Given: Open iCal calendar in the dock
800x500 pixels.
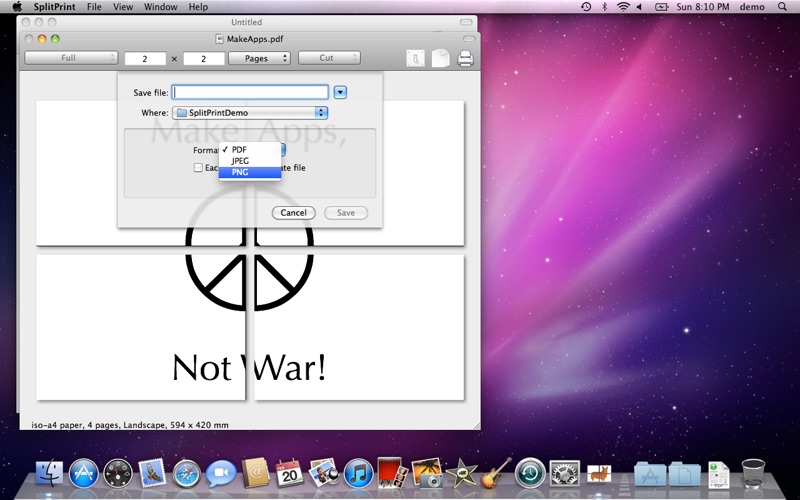Looking at the screenshot, I should (x=289, y=472).
